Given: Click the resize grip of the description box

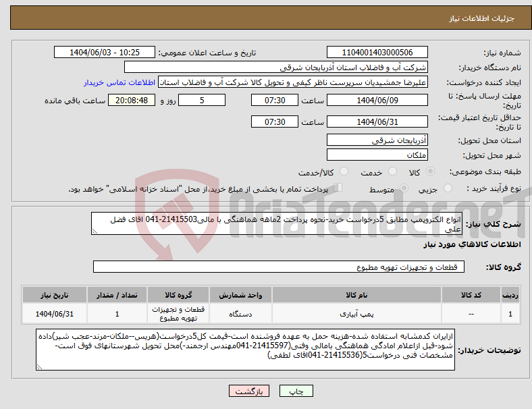Looking at the screenshot, I should point(95,231).
